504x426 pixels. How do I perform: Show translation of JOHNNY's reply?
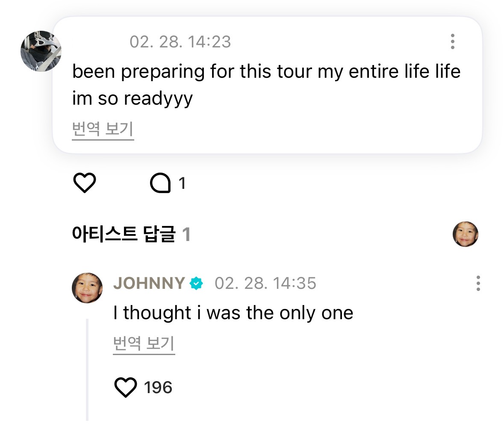pyautogui.click(x=144, y=344)
